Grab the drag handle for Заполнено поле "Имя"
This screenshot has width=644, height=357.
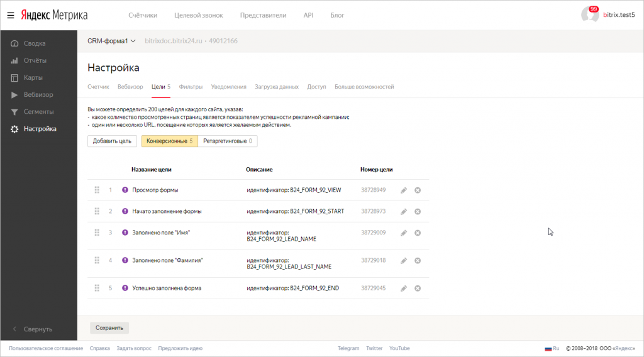(x=97, y=233)
